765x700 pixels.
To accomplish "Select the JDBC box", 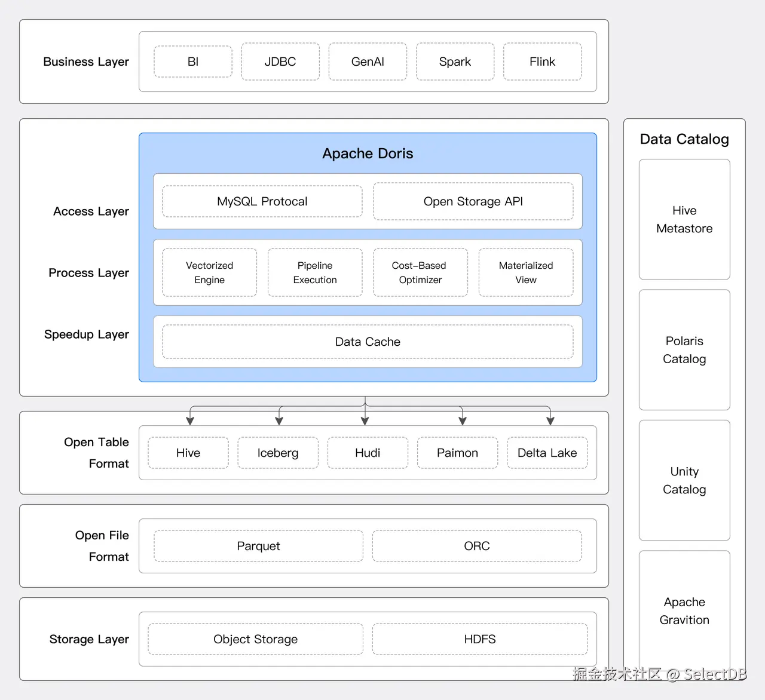I will 280,62.
